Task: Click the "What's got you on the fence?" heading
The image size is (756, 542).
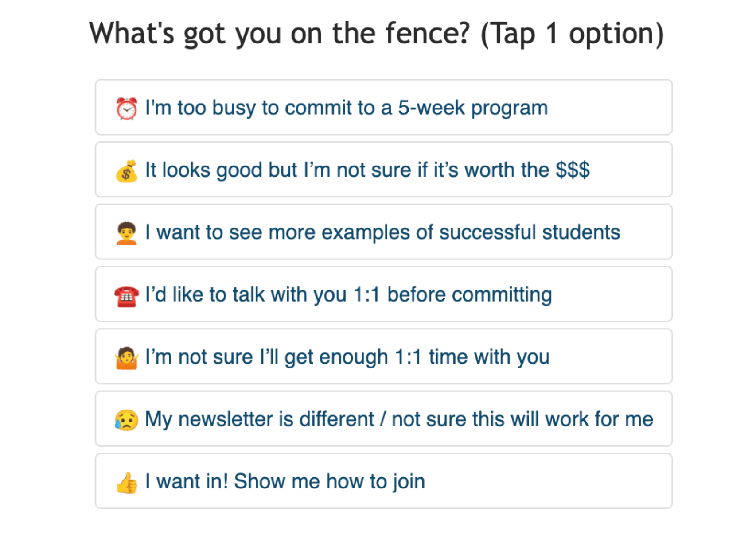Action: tap(279, 33)
